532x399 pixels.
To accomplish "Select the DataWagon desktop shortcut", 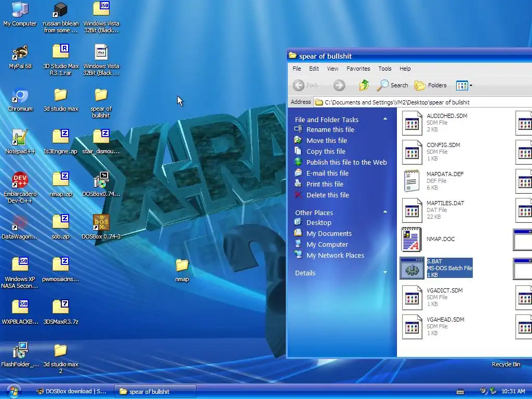I will [x=20, y=228].
